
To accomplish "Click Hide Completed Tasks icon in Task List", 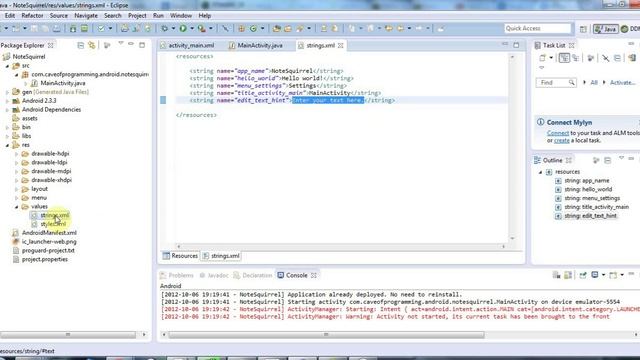I will [x=606, y=58].
